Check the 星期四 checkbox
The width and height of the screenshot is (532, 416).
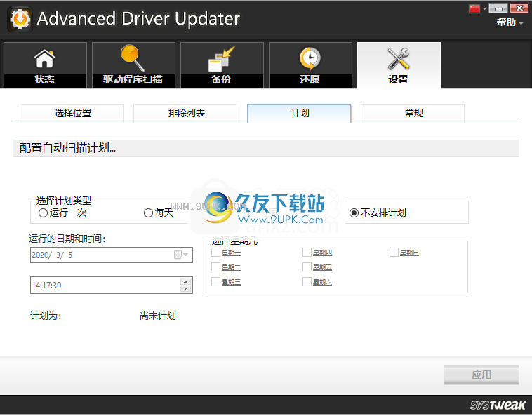click(x=307, y=253)
